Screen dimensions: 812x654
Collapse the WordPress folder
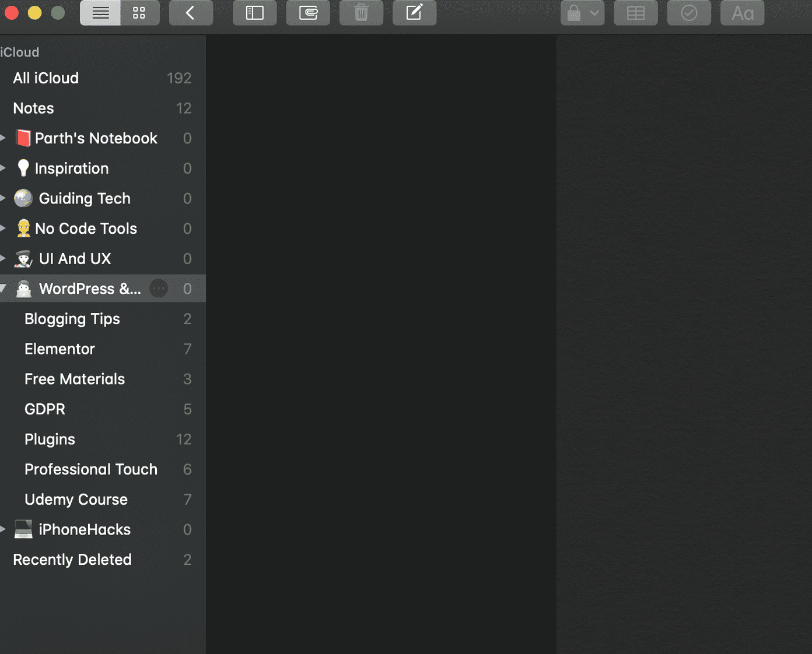(x=3, y=289)
